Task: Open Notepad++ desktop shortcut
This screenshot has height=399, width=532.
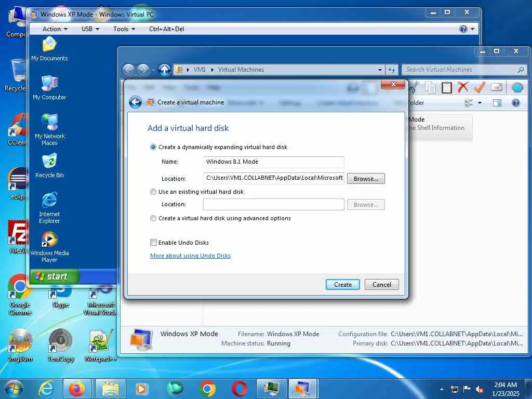Action: point(100,345)
